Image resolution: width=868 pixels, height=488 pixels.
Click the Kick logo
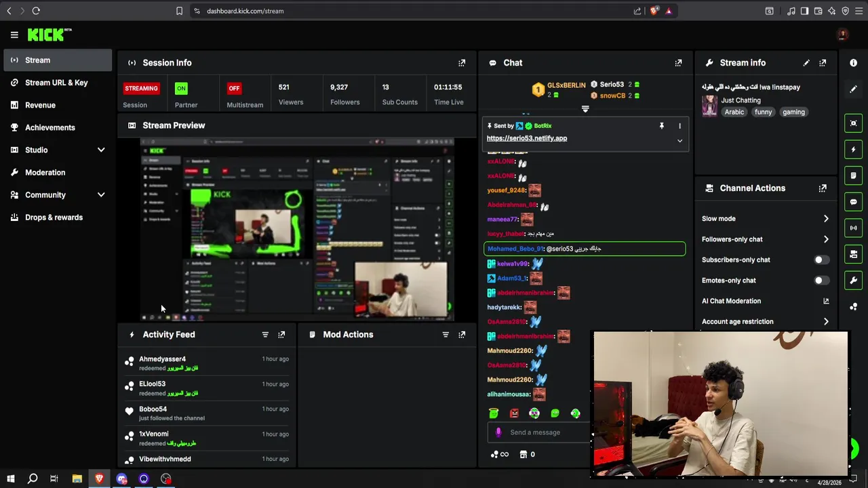pos(50,35)
